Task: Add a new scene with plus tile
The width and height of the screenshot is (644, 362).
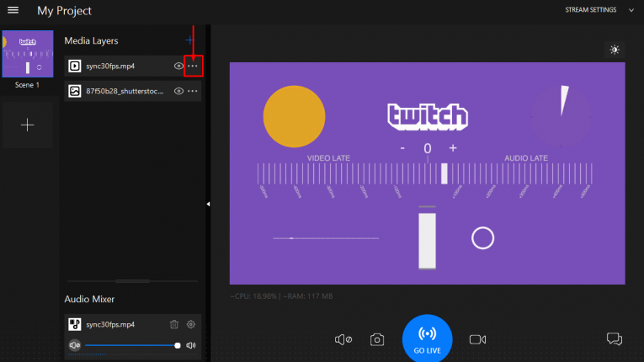Action: pyautogui.click(x=28, y=125)
